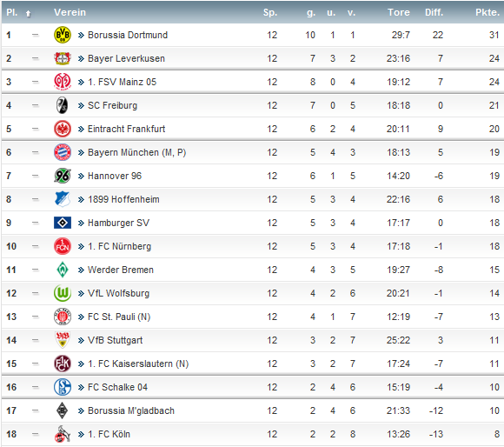Click the VfL Wolfsburg logo
The width and height of the screenshot is (504, 447).
coord(63,293)
